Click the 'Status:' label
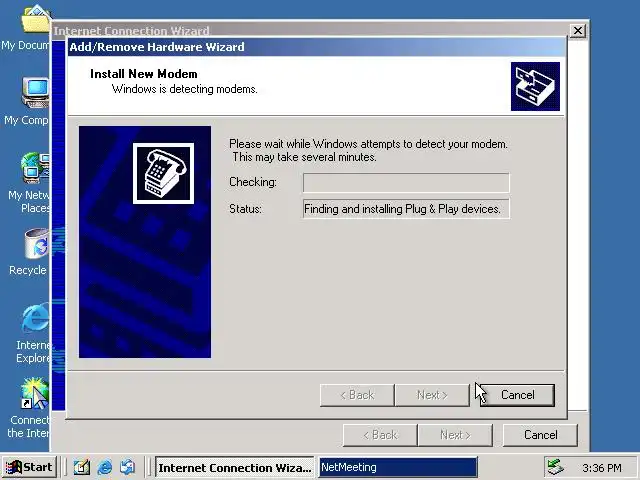Image resolution: width=640 pixels, height=480 pixels. (x=245, y=209)
